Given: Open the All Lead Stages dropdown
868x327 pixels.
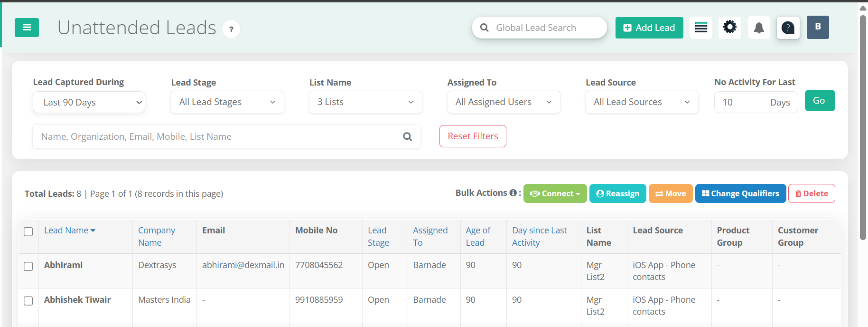Looking at the screenshot, I should [x=227, y=102].
